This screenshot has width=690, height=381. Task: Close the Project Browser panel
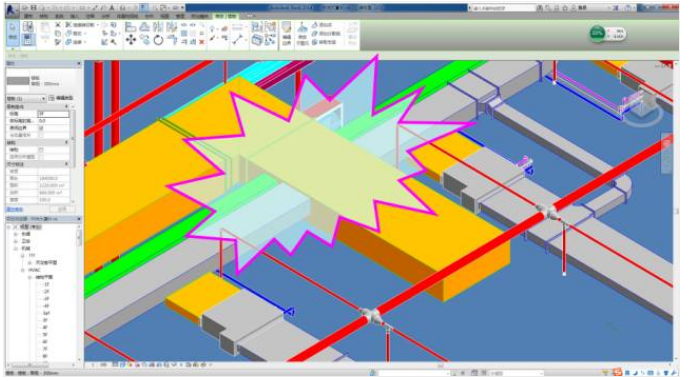79,219
